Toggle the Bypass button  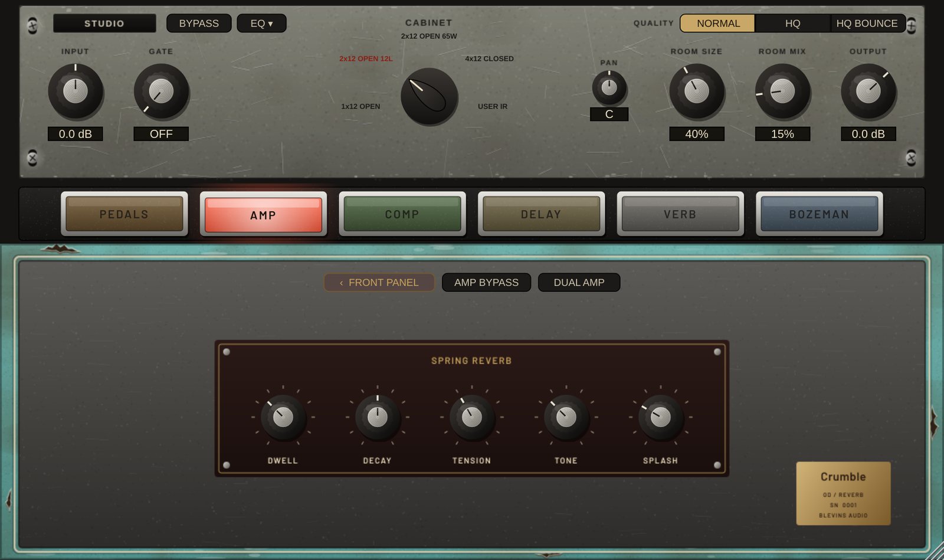[x=199, y=24]
